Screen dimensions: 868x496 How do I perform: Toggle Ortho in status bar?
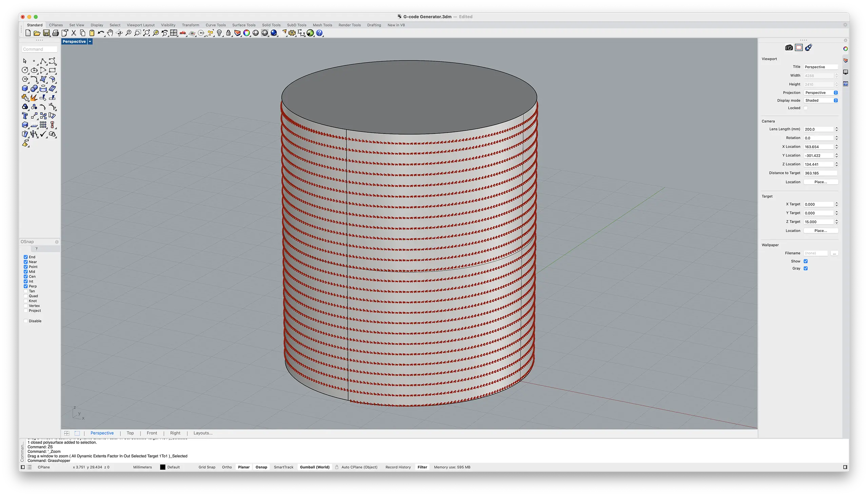[227, 467]
